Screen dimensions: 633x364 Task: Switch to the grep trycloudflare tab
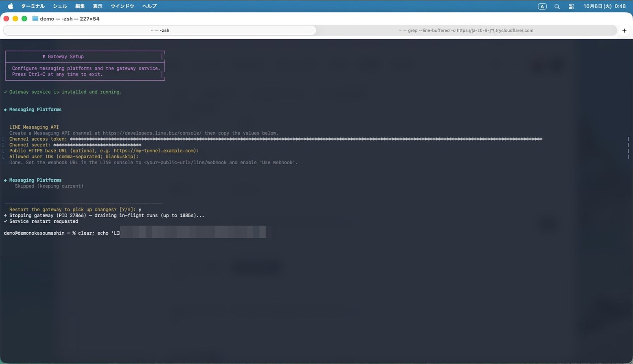(x=466, y=30)
